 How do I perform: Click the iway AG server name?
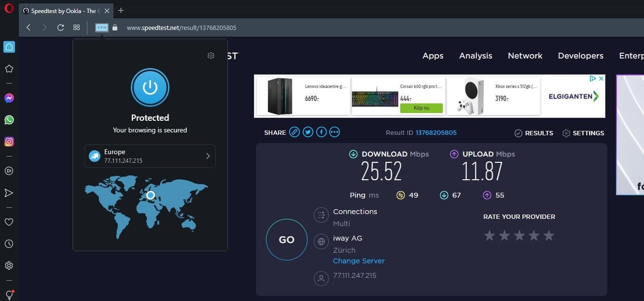coord(348,238)
